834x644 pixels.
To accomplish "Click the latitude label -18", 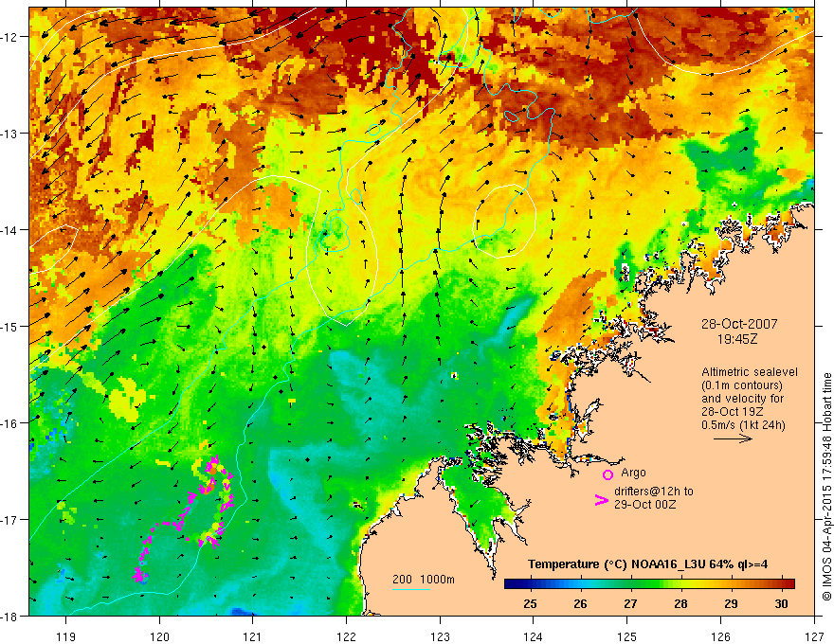I will (10, 617).
